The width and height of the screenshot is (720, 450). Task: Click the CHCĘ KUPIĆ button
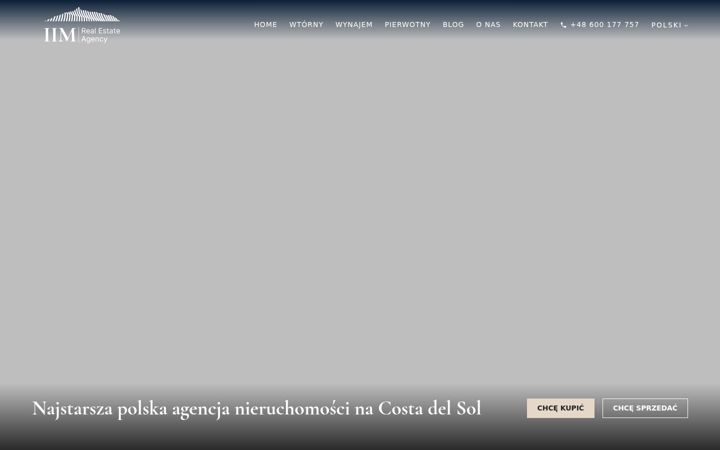pyautogui.click(x=561, y=408)
